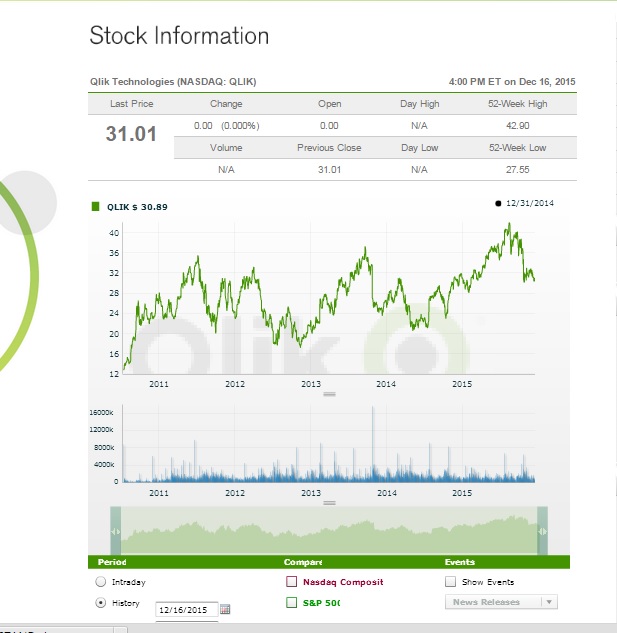
Task: Toggle the Show Events checkbox
Action: coord(450,581)
